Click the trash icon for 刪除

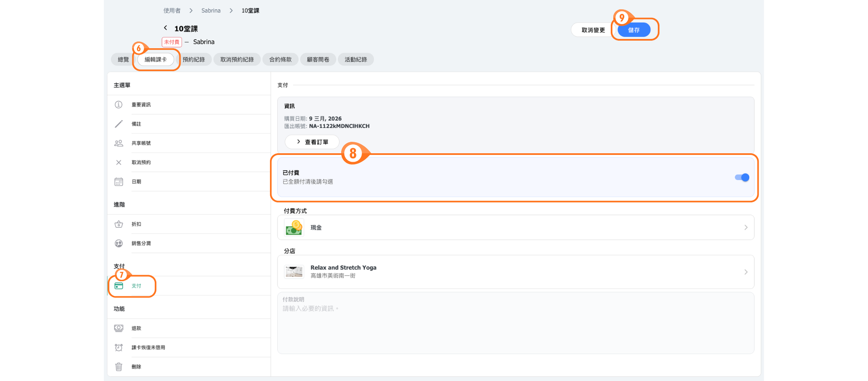pyautogui.click(x=119, y=367)
